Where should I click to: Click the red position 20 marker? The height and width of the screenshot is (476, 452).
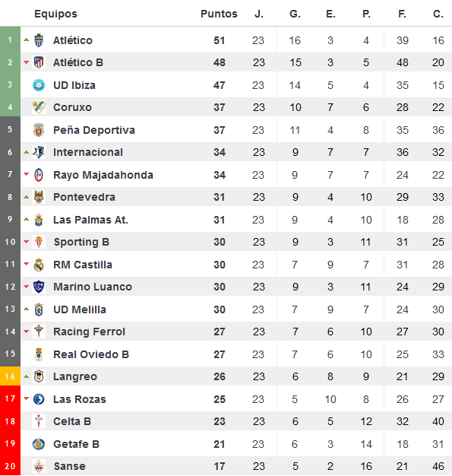point(10,466)
